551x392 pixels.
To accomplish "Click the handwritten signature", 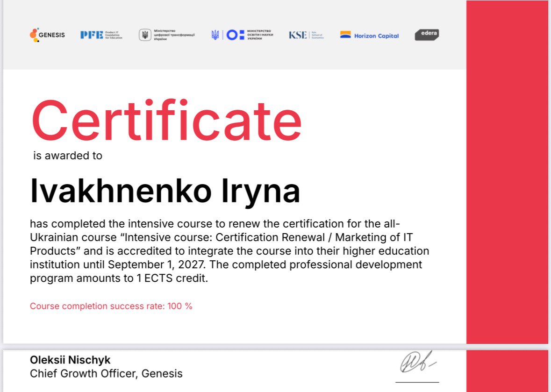I will tap(416, 363).
